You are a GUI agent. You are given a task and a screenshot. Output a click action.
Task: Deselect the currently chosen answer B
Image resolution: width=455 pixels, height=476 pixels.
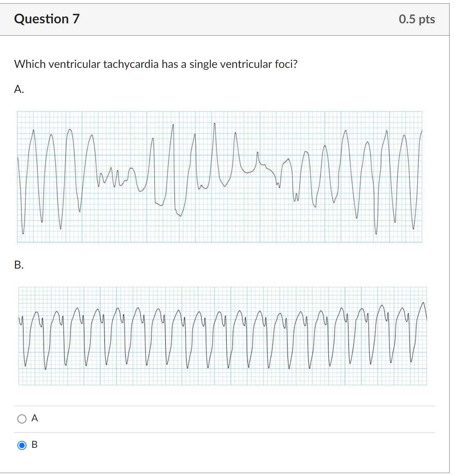22,445
